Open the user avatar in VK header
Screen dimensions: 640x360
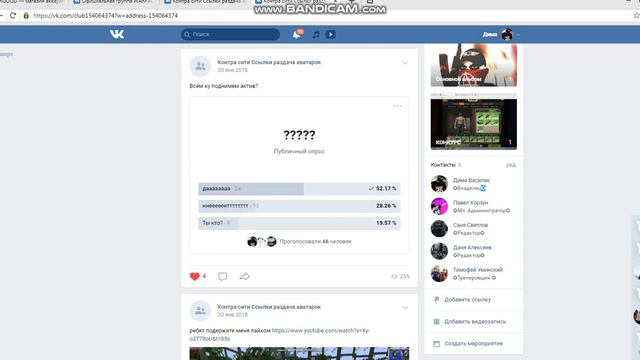pyautogui.click(x=507, y=35)
